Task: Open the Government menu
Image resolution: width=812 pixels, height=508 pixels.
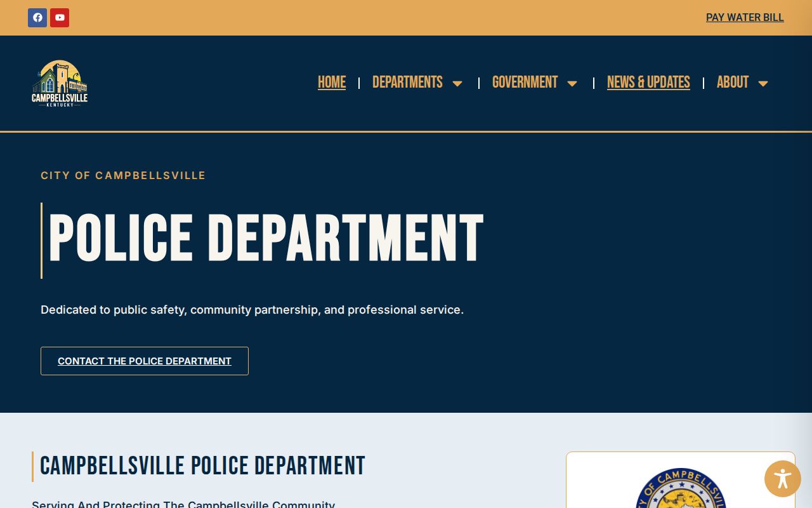Action: click(525, 83)
